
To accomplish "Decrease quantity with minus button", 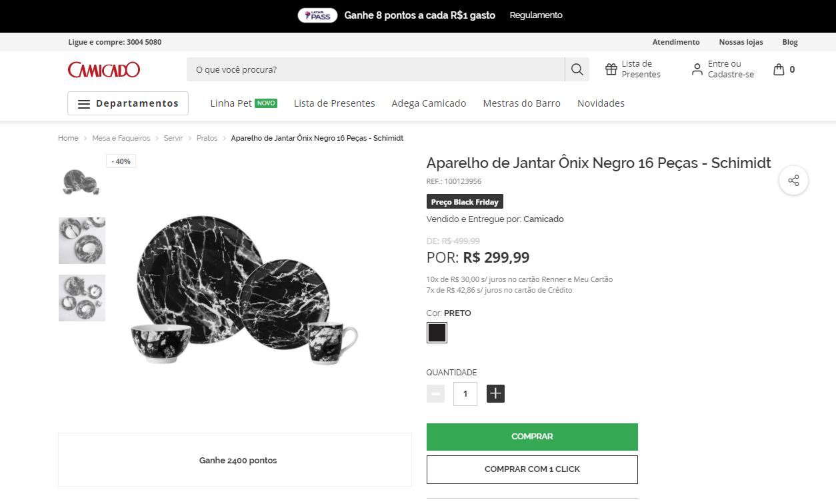I will [x=435, y=394].
